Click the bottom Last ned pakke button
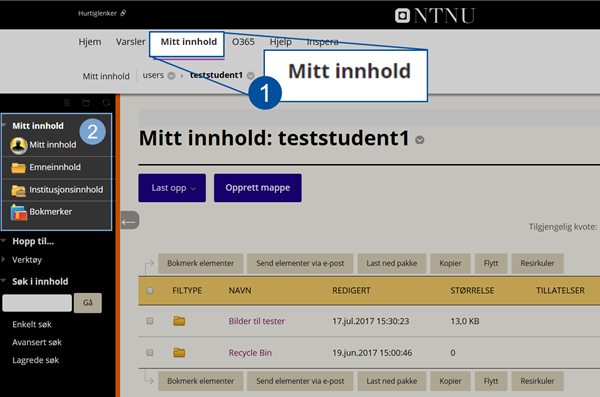This screenshot has width=600, height=397. click(392, 381)
